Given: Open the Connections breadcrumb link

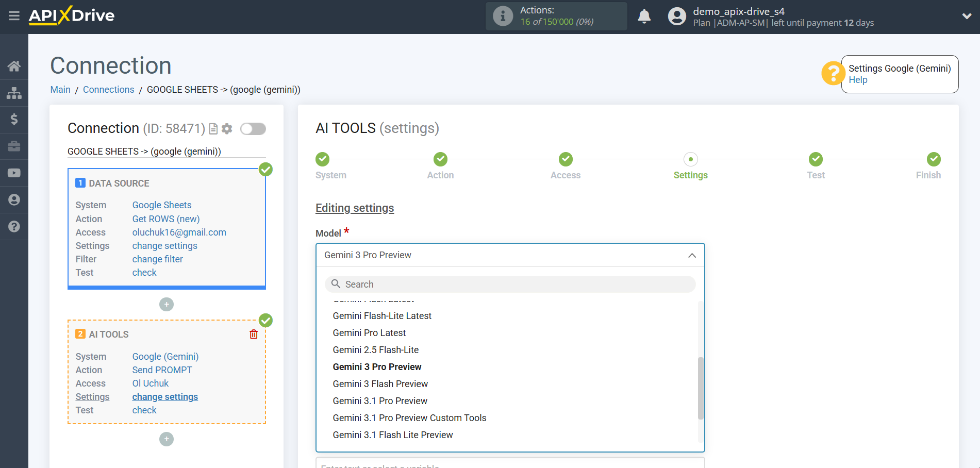Looking at the screenshot, I should [x=108, y=90].
